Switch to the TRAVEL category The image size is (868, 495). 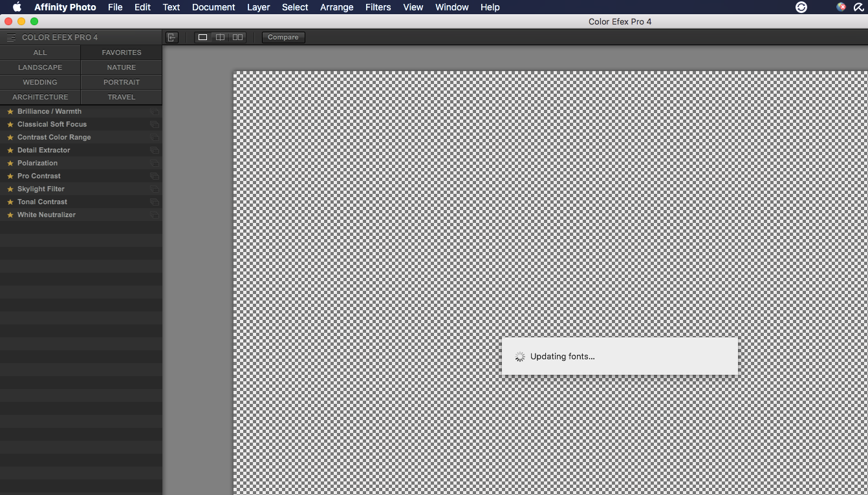point(122,97)
